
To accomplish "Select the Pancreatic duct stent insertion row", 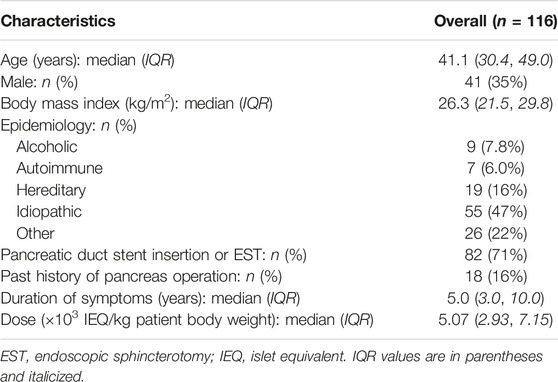I will tap(279, 255).
